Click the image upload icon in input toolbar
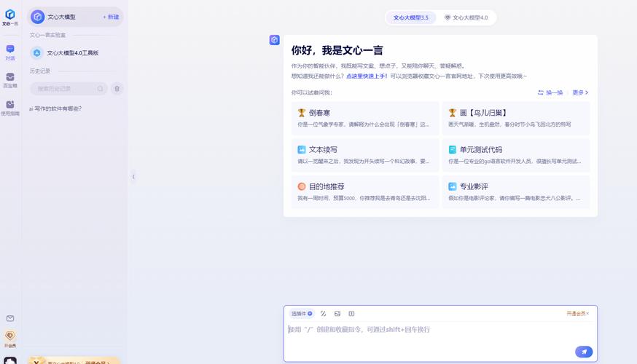 point(337,313)
